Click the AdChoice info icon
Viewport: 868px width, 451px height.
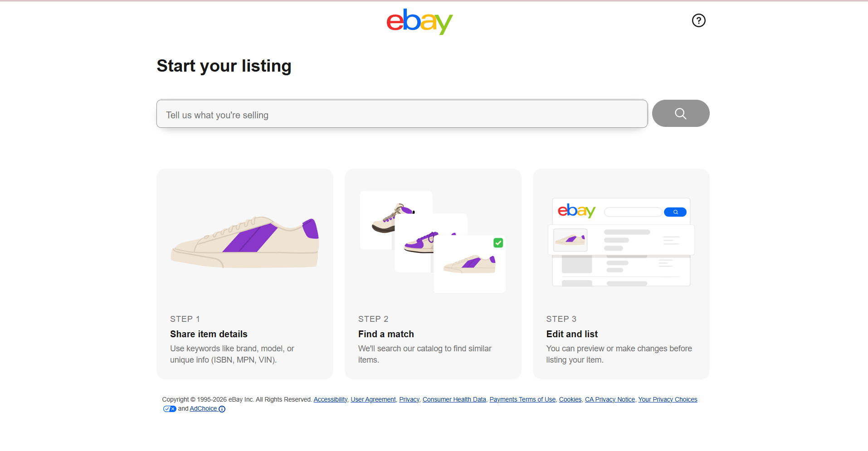click(222, 409)
